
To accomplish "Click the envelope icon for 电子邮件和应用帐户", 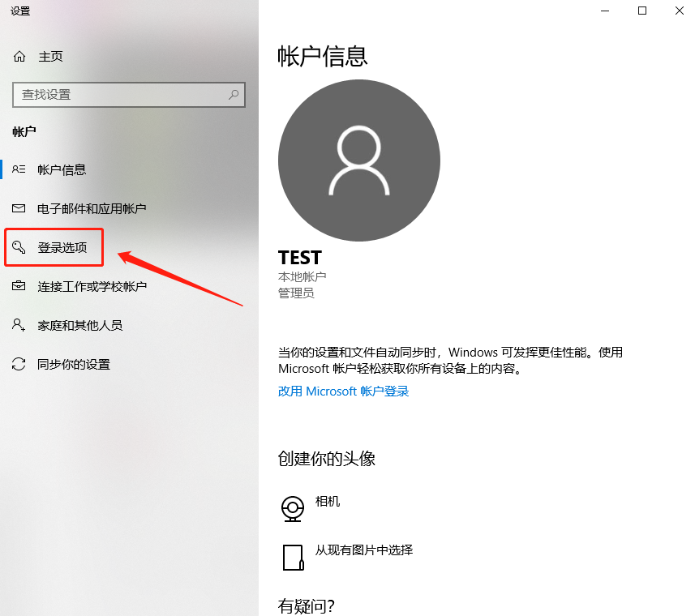I will pos(19,208).
